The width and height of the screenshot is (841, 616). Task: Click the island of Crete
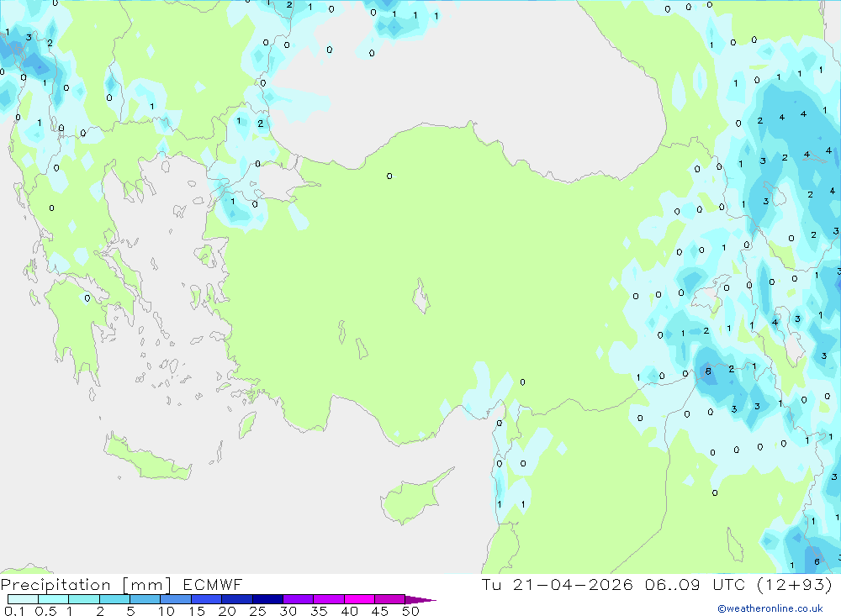point(147,457)
